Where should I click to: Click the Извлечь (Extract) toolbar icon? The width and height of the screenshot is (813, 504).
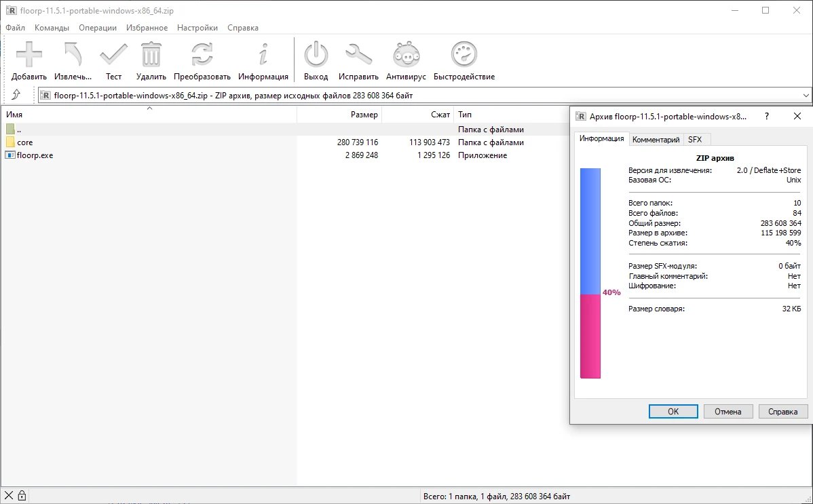(73, 60)
